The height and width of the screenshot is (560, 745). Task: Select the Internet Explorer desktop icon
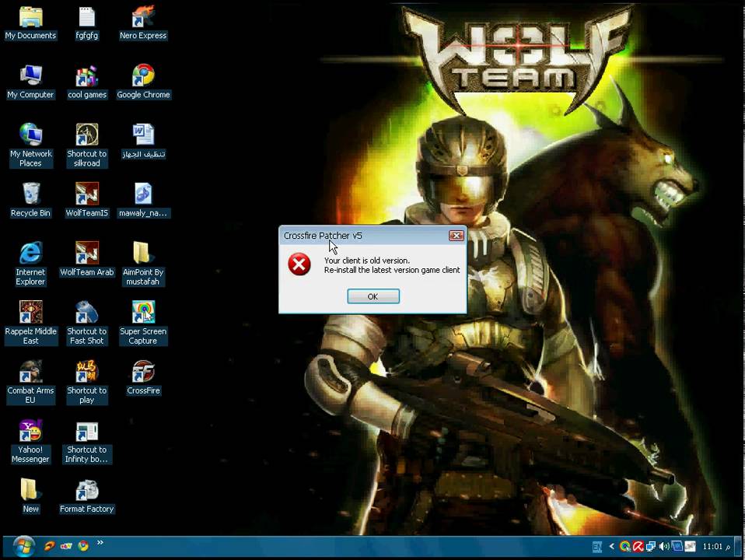click(30, 264)
